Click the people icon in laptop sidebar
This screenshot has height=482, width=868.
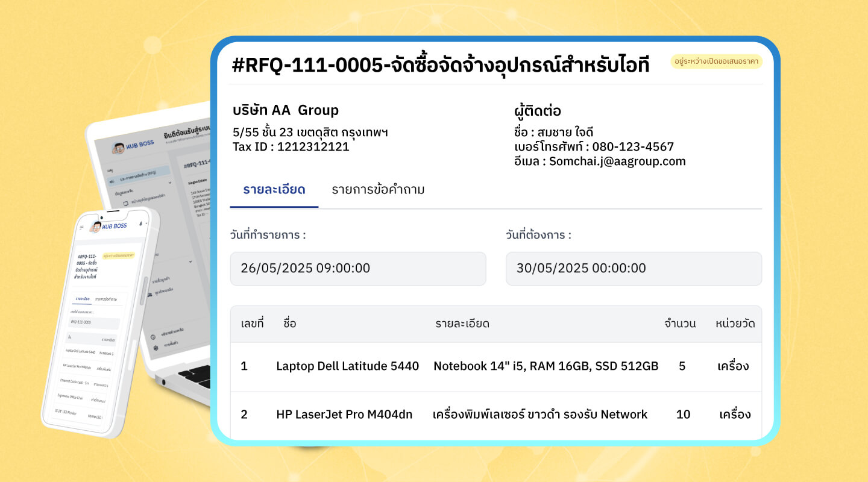coord(149,293)
